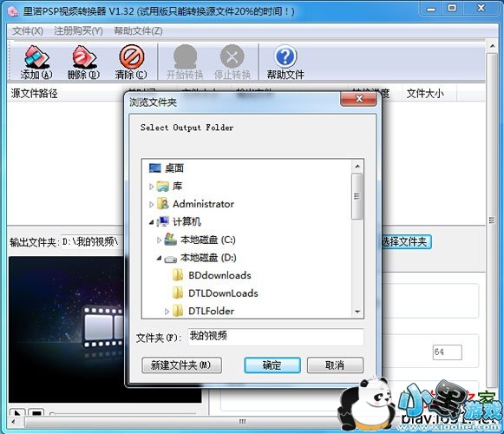Close the main converter window
Viewport: 504px width, 434px height.
481,9
